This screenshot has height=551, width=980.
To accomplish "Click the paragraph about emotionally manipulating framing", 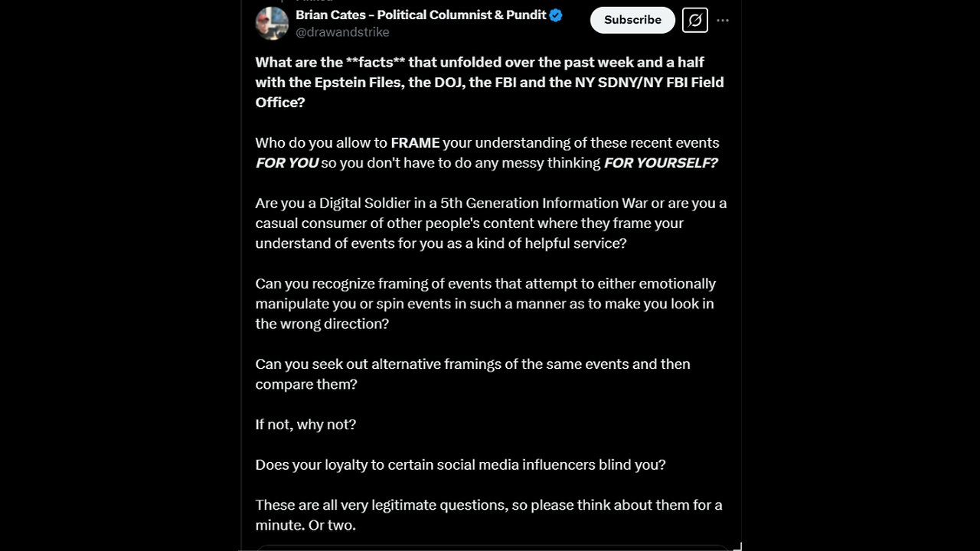I will click(485, 303).
